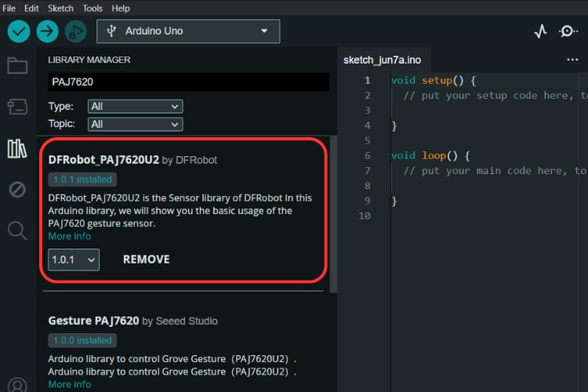Open the Serial Monitor icon
The image size is (588, 392).
coord(568,31)
